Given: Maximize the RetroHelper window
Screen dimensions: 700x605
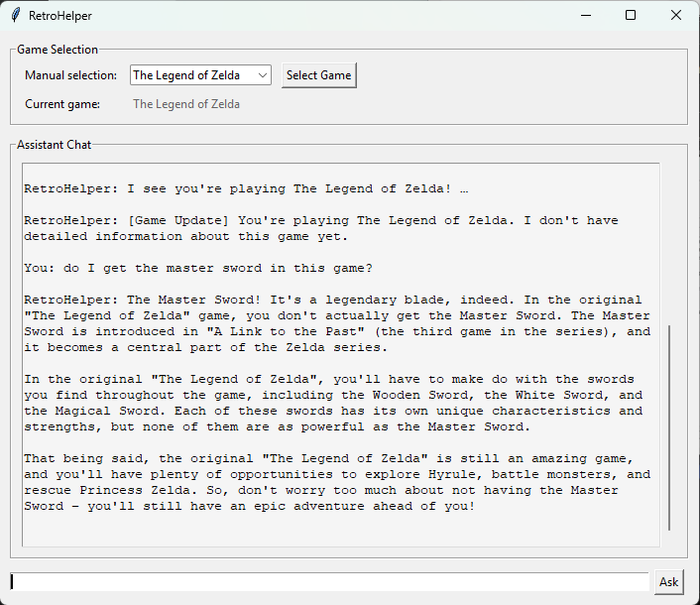Looking at the screenshot, I should click(631, 15).
